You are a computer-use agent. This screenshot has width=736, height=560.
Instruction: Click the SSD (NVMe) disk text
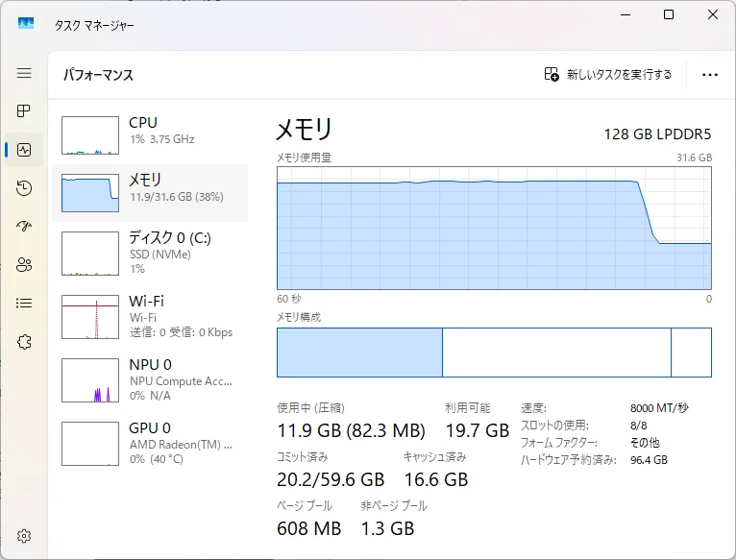160,254
